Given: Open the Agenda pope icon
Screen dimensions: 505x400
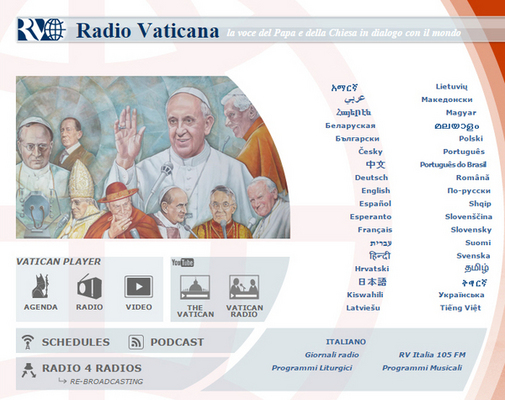Looking at the screenshot, I should (x=40, y=286).
